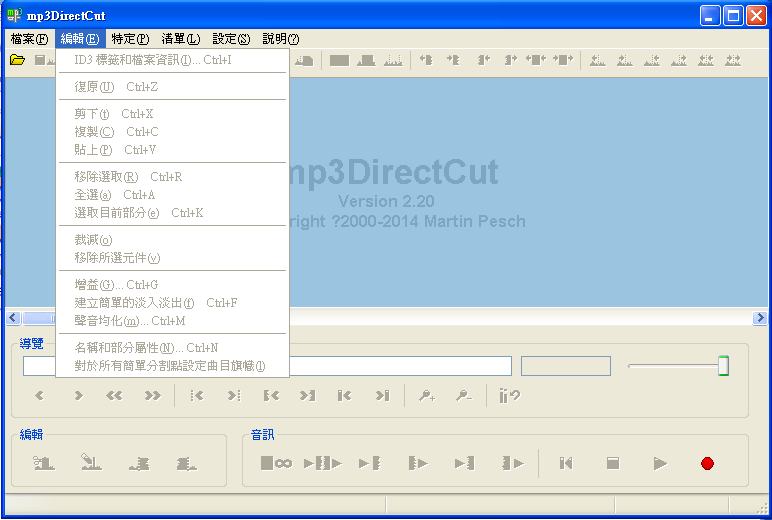The height and width of the screenshot is (520, 772).
Task: Click the horizontal scrollbar left arrow
Action: 13,318
